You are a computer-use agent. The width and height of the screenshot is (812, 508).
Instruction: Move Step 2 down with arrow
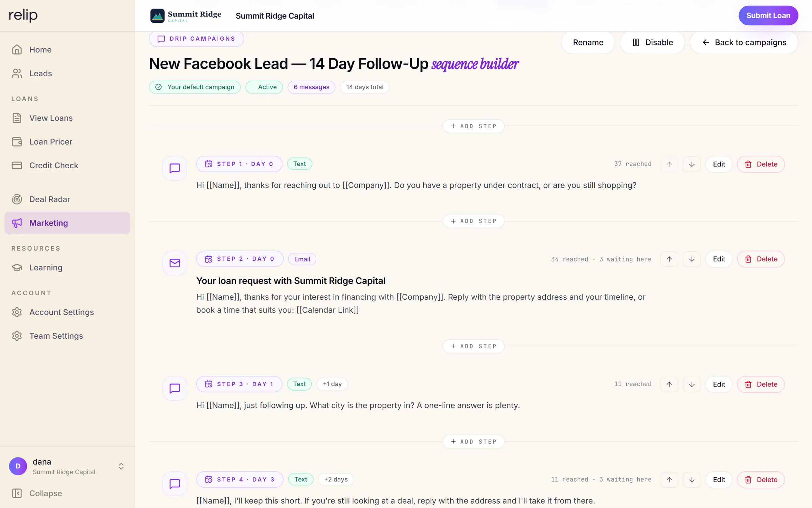coord(692,259)
